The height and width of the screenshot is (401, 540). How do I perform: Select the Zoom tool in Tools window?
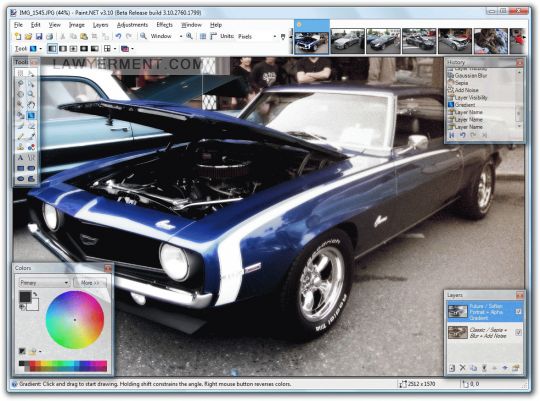[x=31, y=94]
